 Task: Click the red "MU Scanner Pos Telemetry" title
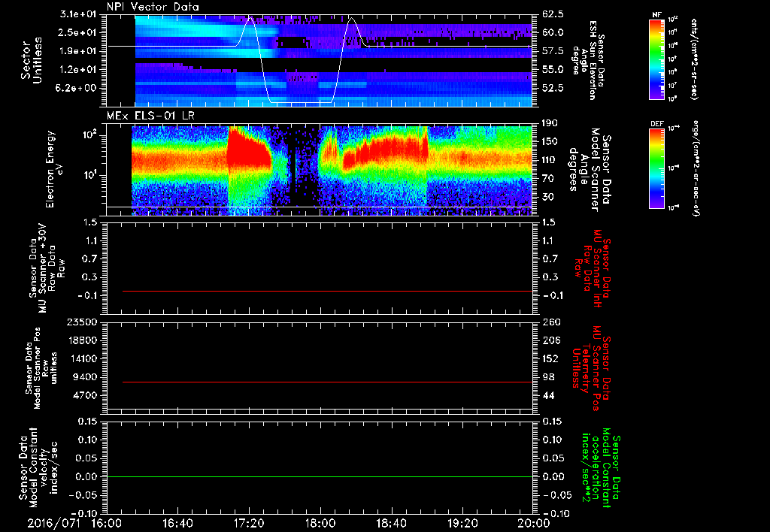point(592,368)
